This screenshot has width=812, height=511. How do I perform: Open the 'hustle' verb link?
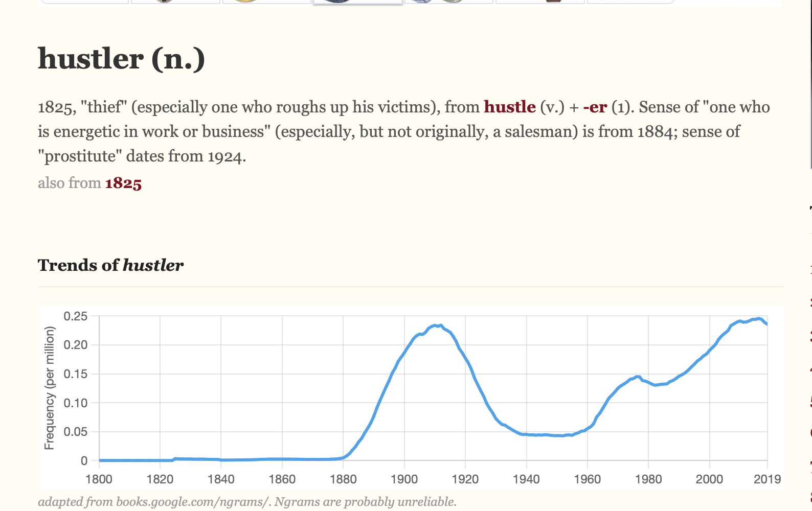coord(509,107)
